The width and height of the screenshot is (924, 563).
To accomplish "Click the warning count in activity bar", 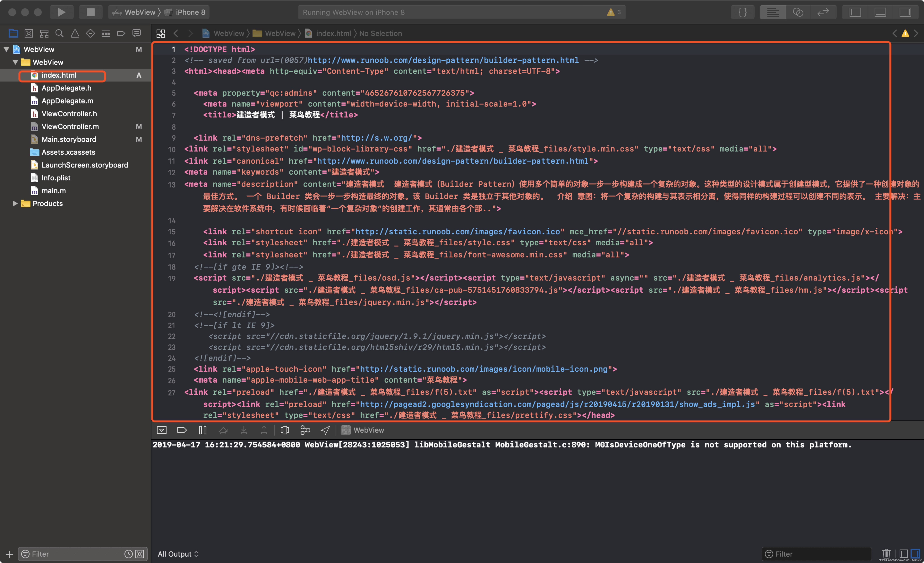I will tap(614, 12).
